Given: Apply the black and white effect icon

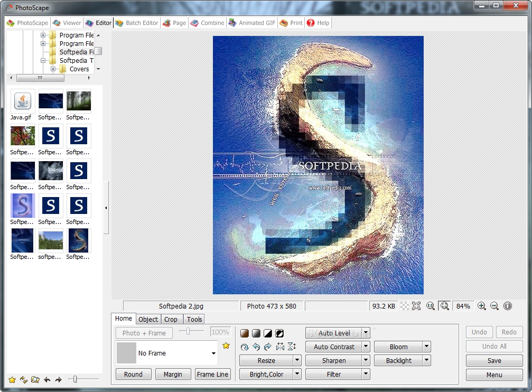Looking at the screenshot, I should point(268,333).
